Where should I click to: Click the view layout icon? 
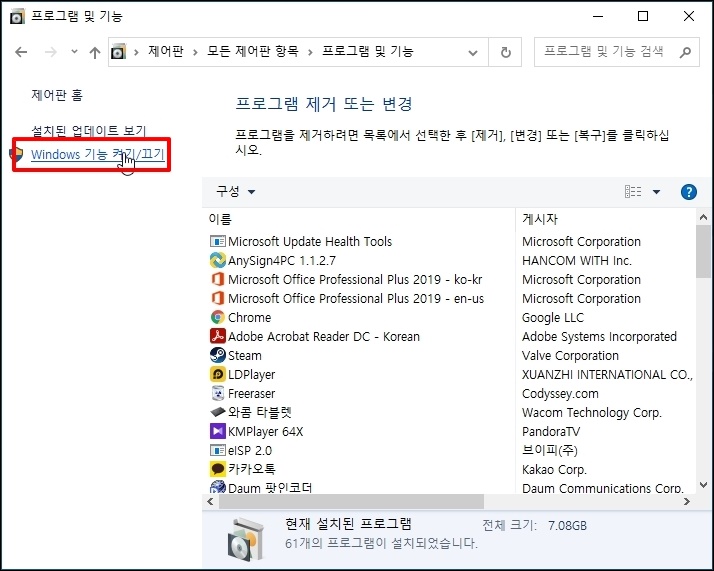point(633,192)
